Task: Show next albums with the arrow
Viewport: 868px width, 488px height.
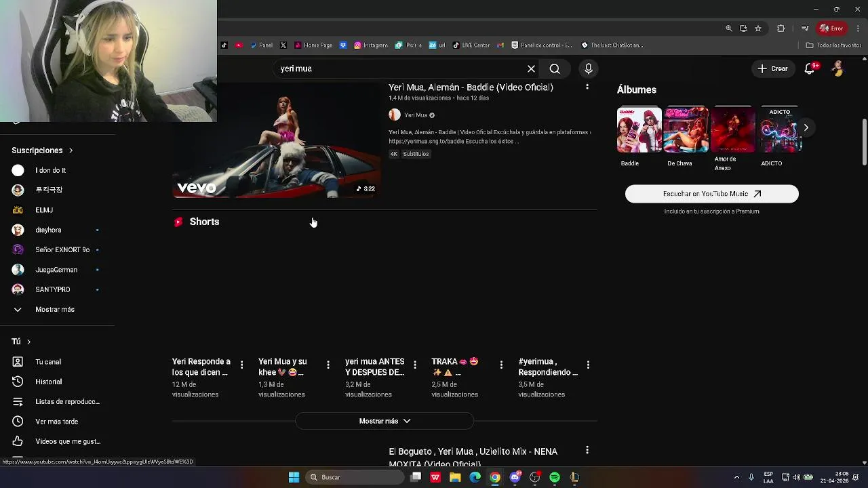Action: pyautogui.click(x=806, y=127)
